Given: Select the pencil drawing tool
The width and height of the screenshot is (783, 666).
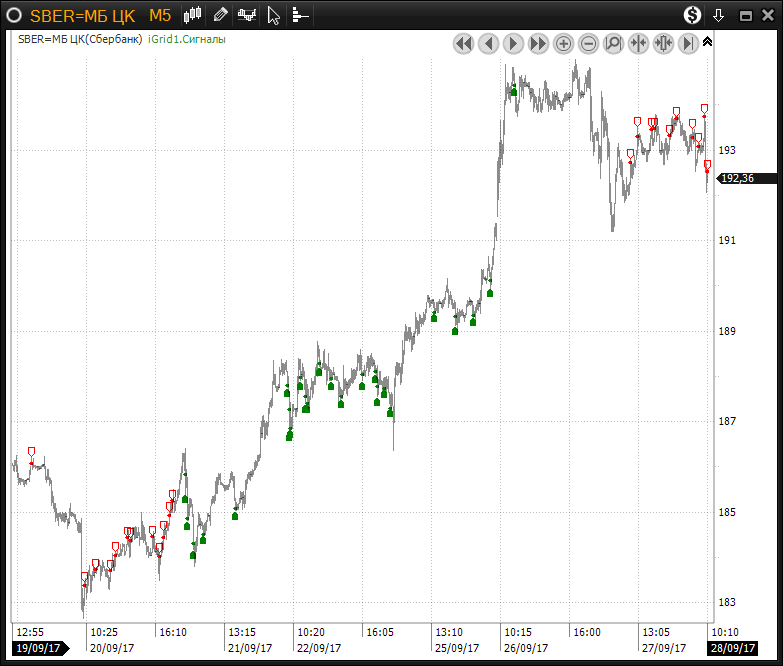Looking at the screenshot, I should coord(221,15).
